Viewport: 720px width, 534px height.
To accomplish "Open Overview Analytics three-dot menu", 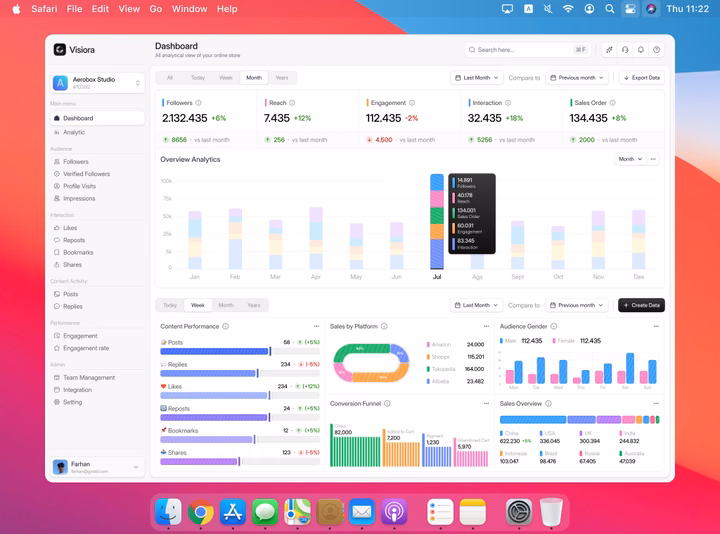I will 653,159.
